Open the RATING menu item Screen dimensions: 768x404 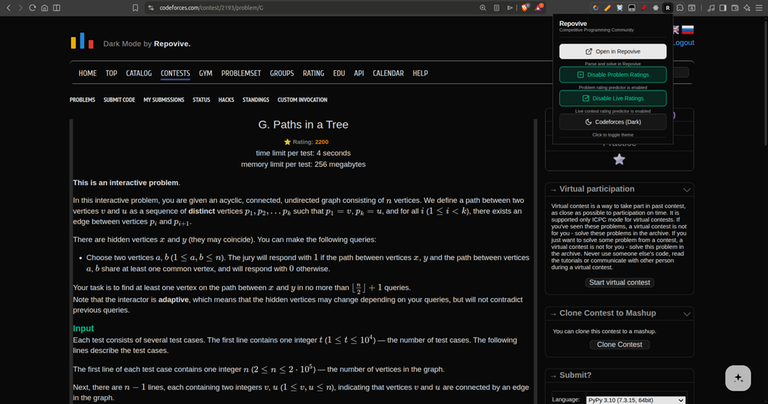(313, 73)
